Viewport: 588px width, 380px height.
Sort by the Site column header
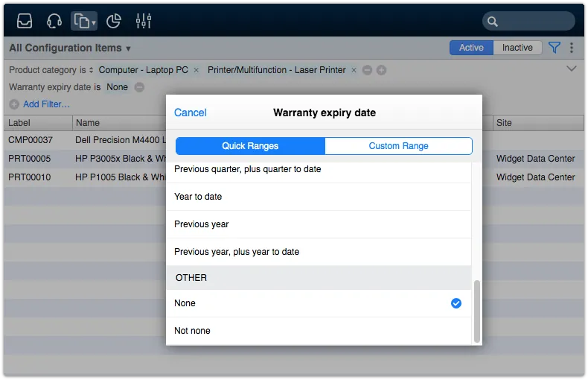tap(538, 123)
